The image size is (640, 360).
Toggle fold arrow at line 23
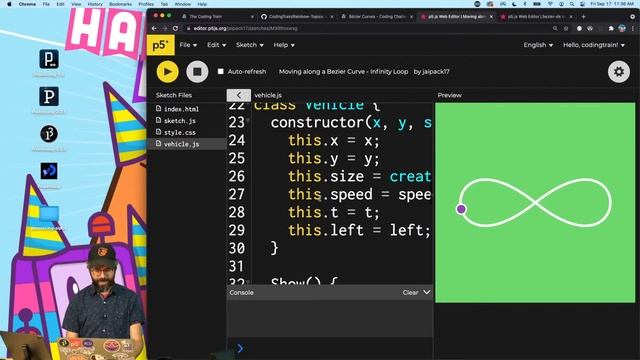coord(248,120)
